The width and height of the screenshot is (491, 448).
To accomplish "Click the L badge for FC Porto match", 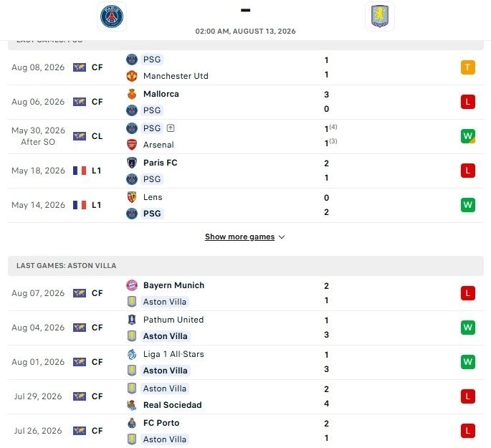I will click(468, 431).
